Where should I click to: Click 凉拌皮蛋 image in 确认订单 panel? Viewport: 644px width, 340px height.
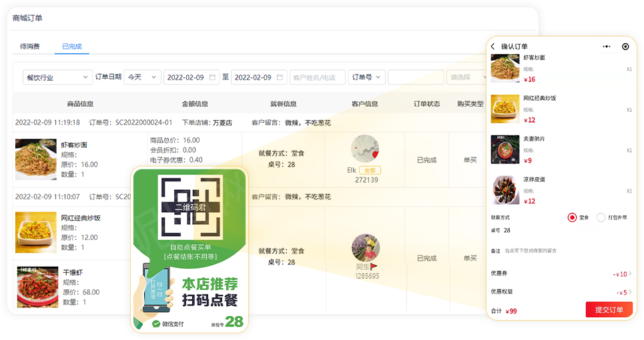click(x=505, y=190)
